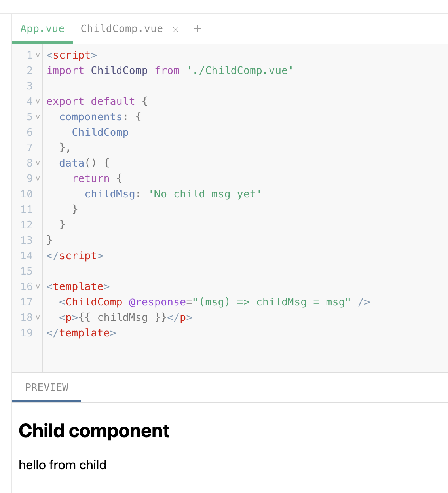The width and height of the screenshot is (448, 493).
Task: Click the @response attribute in the template
Action: click(158, 302)
